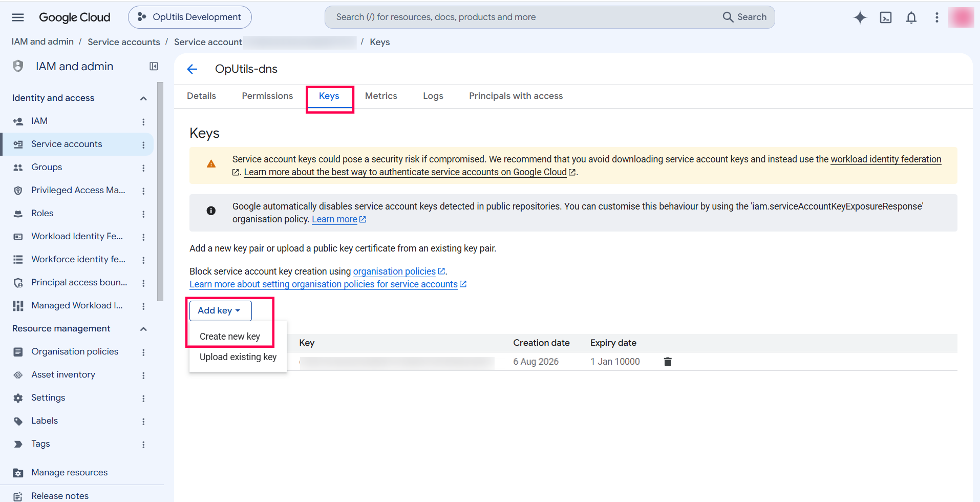Collapse the Identity and access section
The image size is (980, 502).
coord(143,98)
